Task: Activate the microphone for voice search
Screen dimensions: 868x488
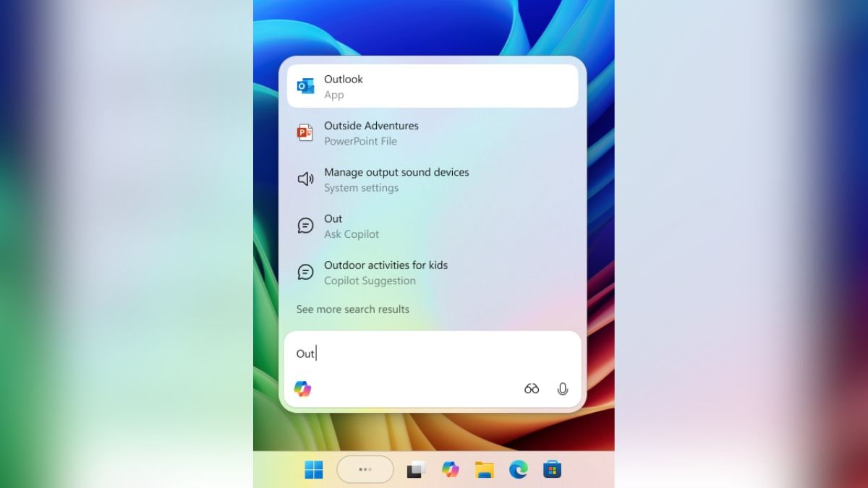Action: [563, 388]
